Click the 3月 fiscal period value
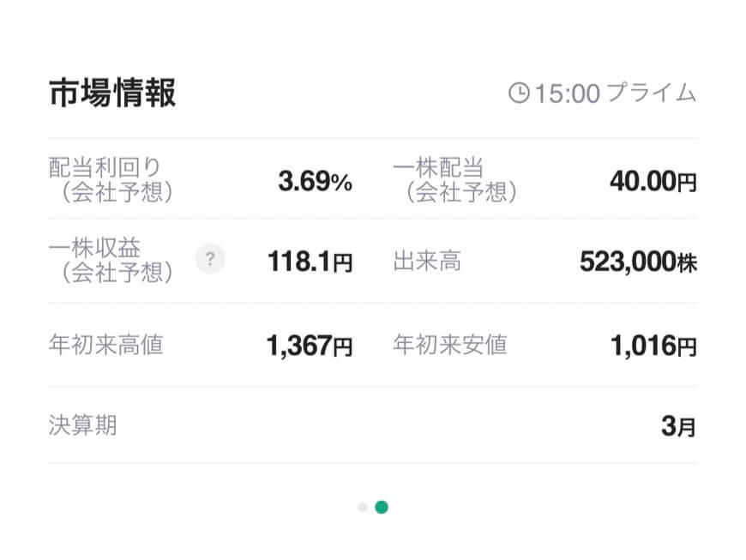746x560 pixels. 679,426
